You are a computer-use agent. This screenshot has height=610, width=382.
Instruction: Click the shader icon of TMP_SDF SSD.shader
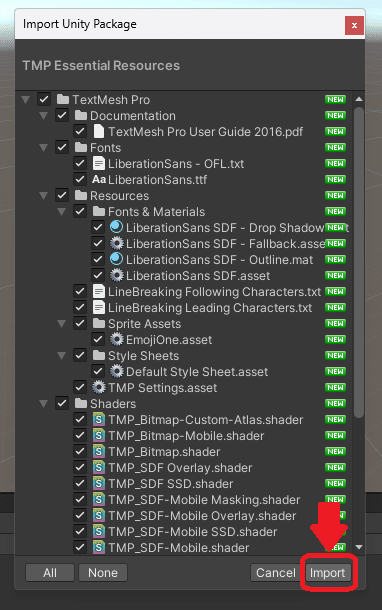pos(99,483)
